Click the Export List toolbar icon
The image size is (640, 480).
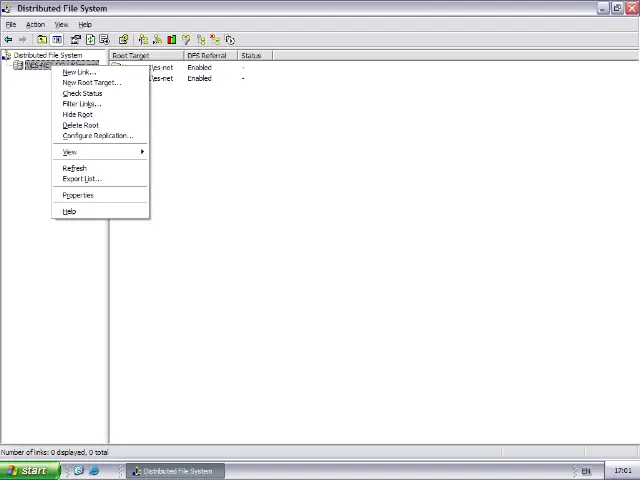tap(104, 40)
